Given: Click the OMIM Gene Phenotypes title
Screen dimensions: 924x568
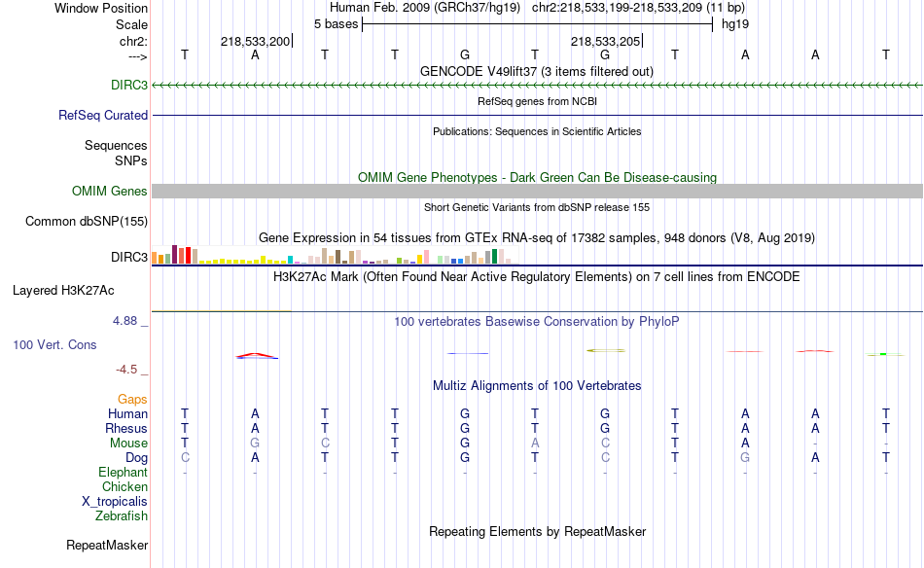Looking at the screenshot, I should click(537, 177).
